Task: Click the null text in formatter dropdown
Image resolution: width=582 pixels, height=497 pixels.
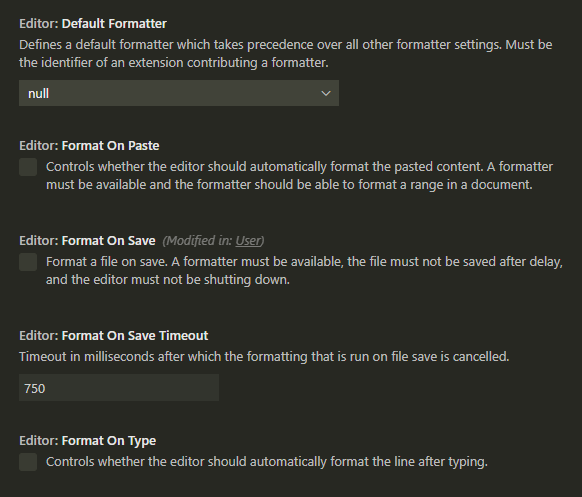Action: tap(39, 94)
